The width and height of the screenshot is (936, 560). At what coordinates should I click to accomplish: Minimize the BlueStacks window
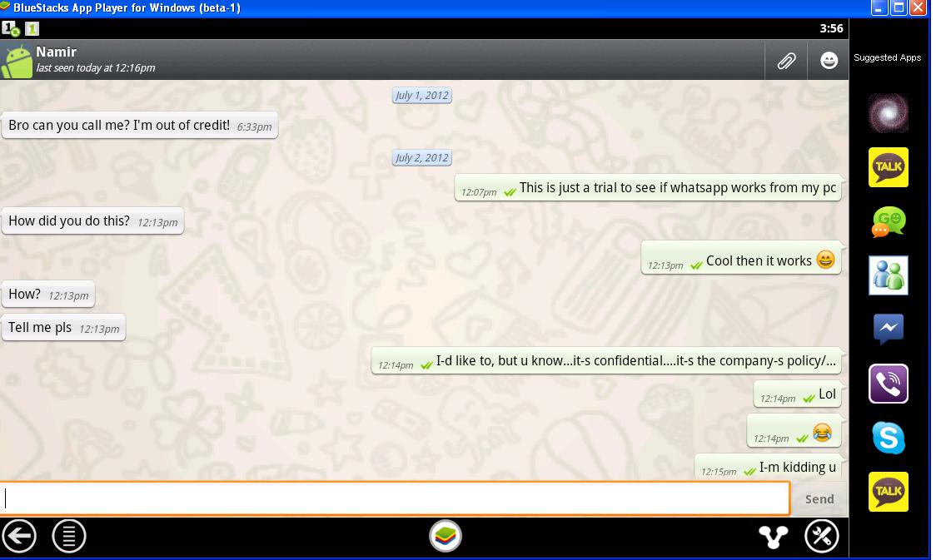879,7
